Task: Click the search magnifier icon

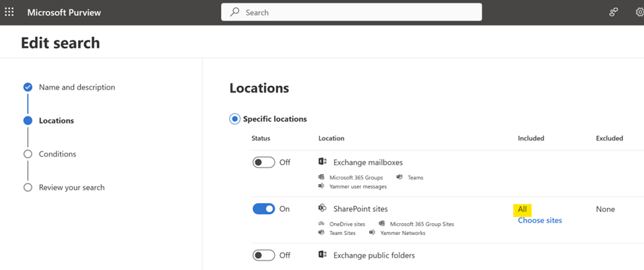Action: coord(234,12)
